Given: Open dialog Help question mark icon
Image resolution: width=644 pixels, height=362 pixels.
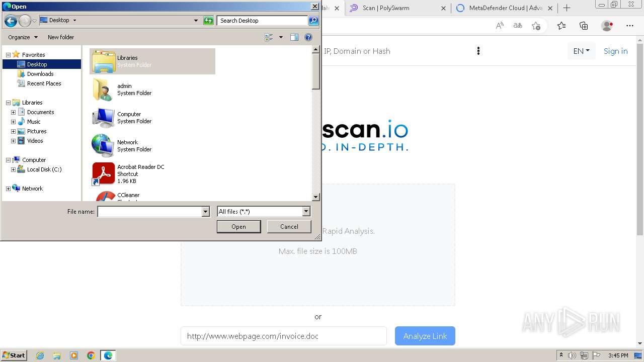Looking at the screenshot, I should [308, 37].
